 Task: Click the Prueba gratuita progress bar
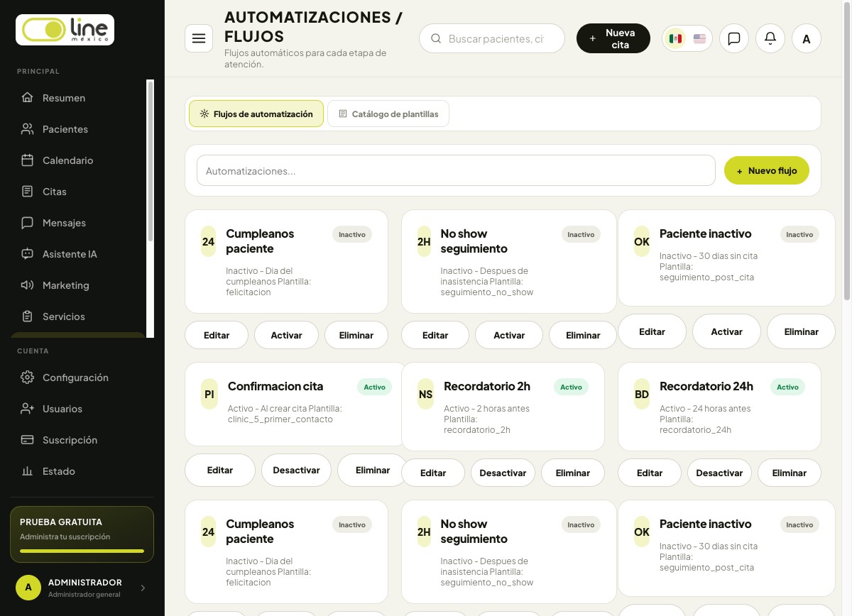pos(82,551)
